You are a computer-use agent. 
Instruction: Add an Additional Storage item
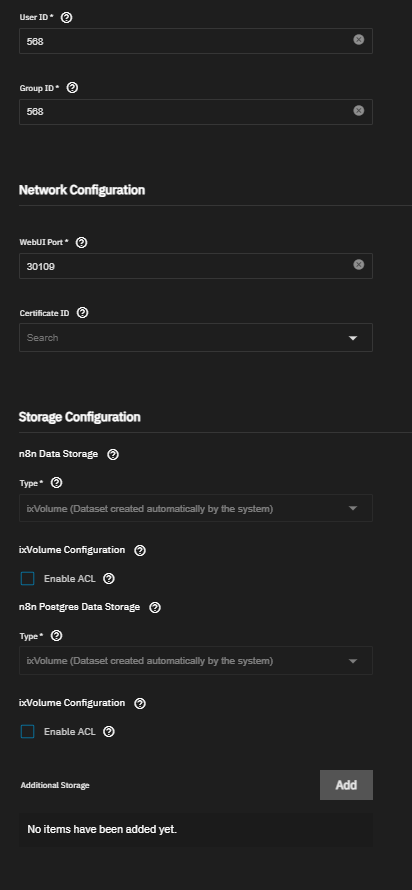coord(346,785)
